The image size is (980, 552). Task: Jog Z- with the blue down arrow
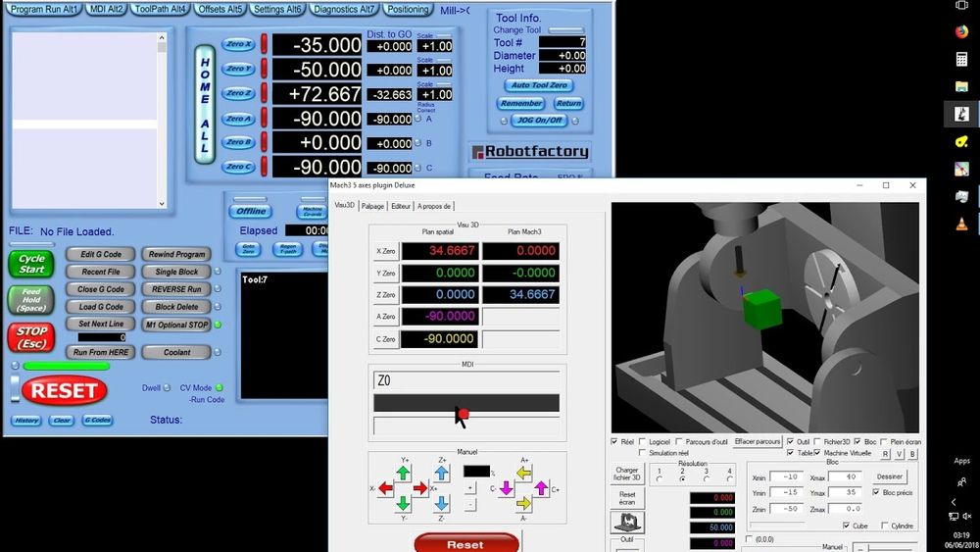442,503
